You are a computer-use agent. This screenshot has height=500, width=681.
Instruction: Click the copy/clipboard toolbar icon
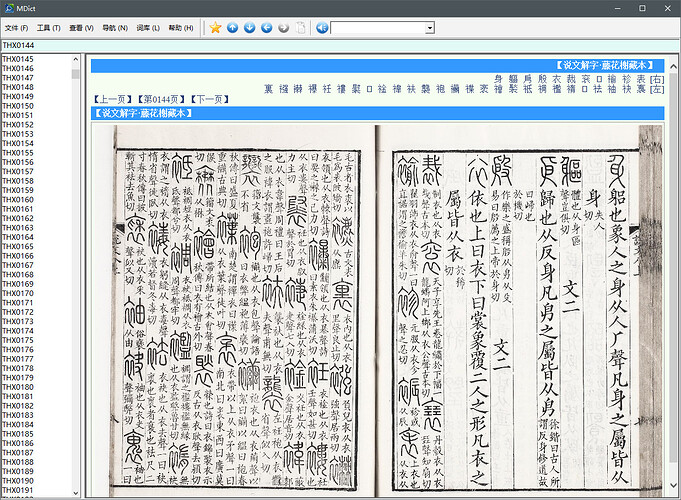[x=301, y=28]
